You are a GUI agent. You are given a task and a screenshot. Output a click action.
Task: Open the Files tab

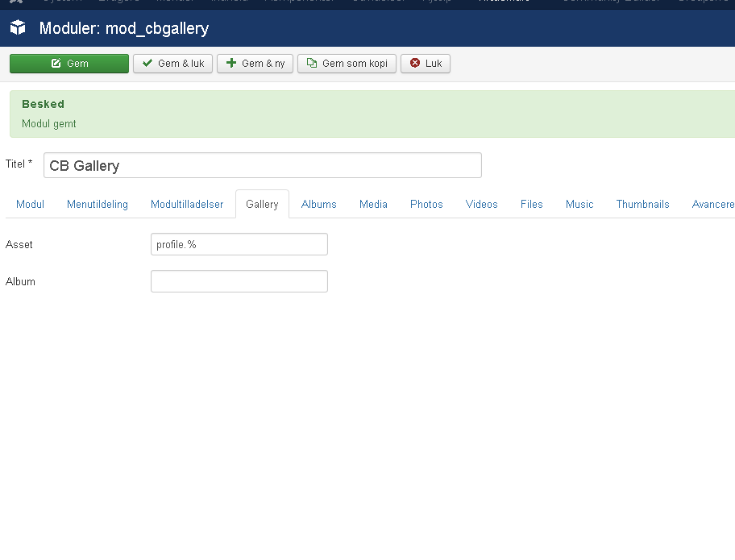532,205
